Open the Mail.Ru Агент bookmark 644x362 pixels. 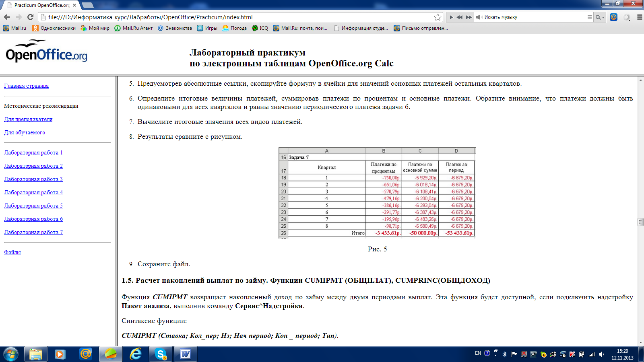tap(134, 28)
